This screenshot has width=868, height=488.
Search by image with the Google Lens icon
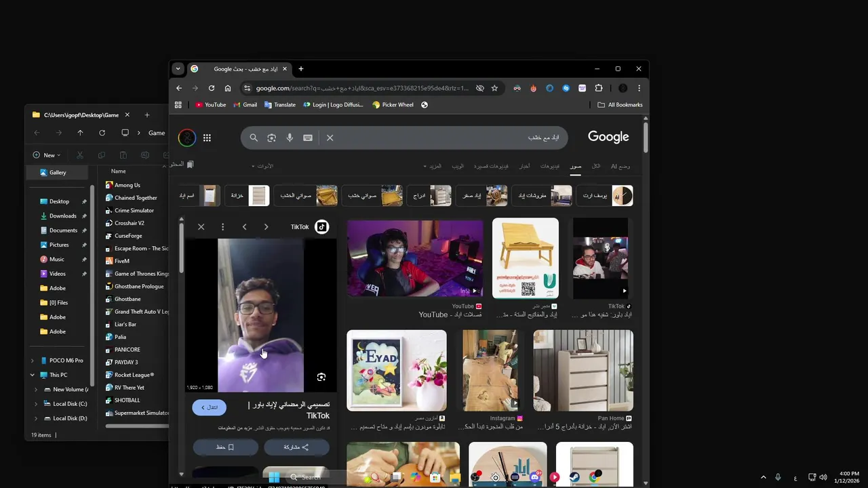[271, 138]
